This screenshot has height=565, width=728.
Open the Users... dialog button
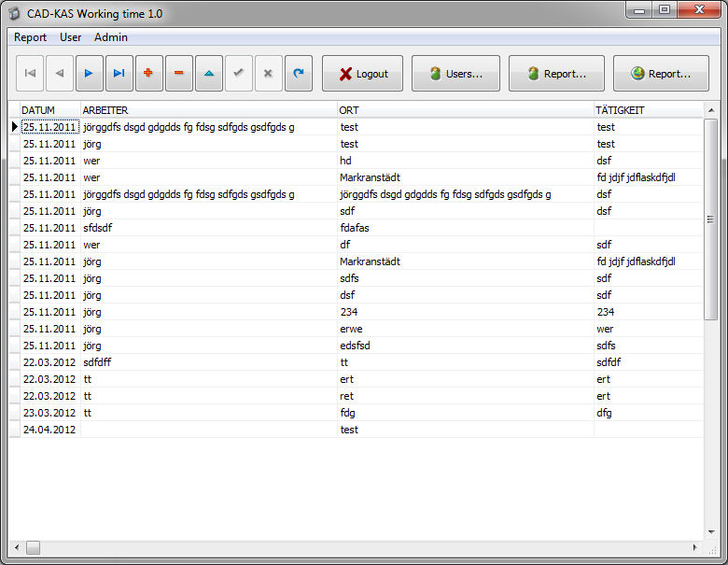(x=455, y=74)
